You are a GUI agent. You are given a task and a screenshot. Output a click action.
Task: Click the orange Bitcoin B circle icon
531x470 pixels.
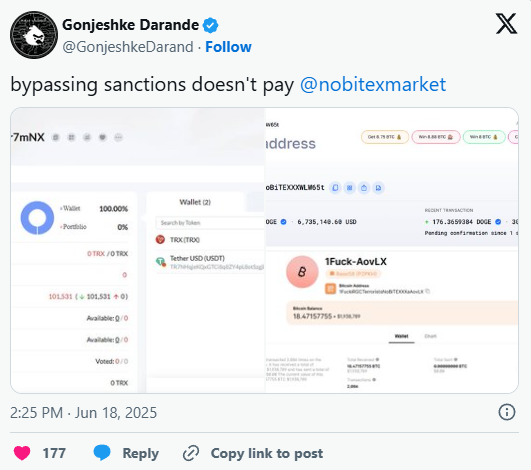click(302, 272)
